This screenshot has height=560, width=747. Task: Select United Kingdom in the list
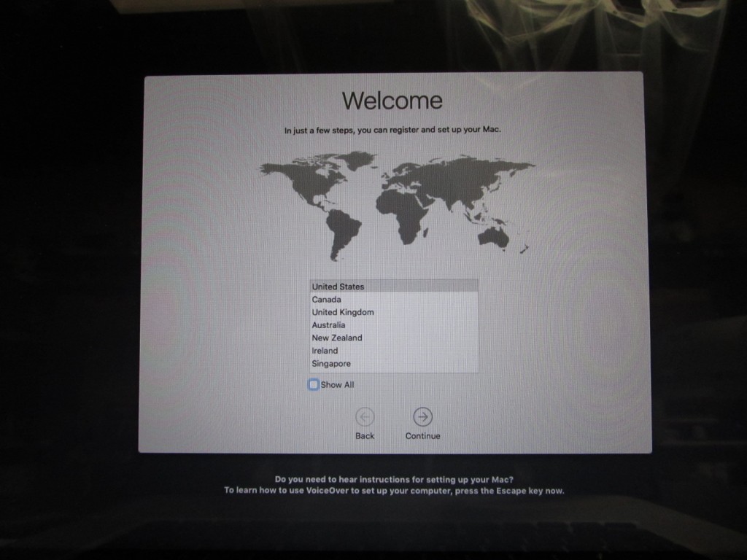pyautogui.click(x=343, y=312)
